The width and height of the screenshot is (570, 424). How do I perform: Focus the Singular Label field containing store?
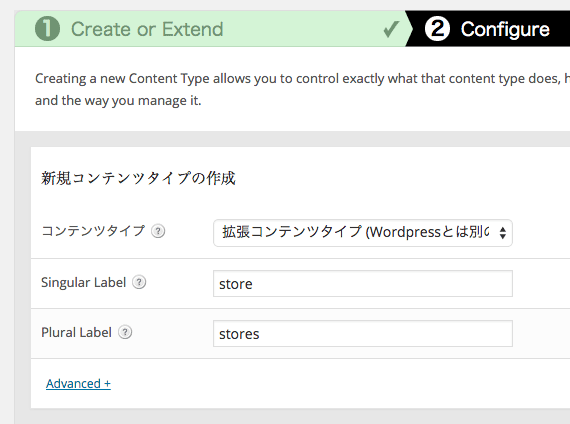[x=363, y=284]
